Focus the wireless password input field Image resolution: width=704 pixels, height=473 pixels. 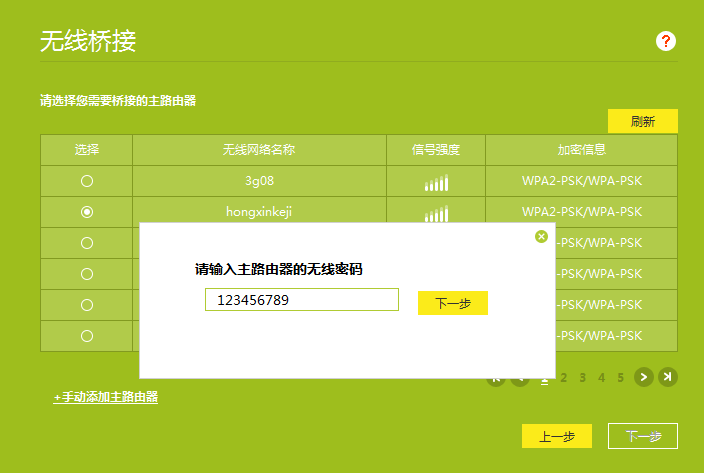tap(302, 299)
